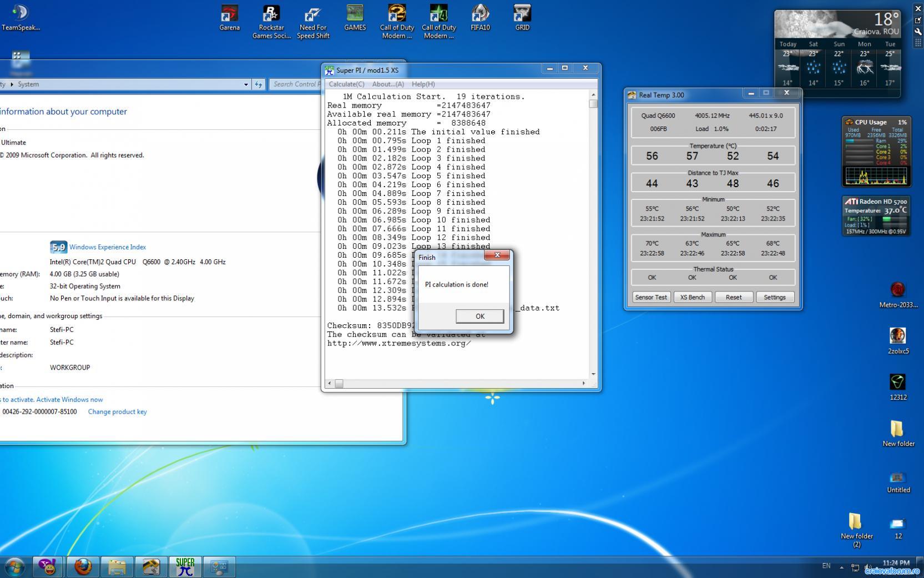This screenshot has height=578, width=924.
Task: Launch Call of Duty 4 Modern Warfare
Action: coord(438,22)
